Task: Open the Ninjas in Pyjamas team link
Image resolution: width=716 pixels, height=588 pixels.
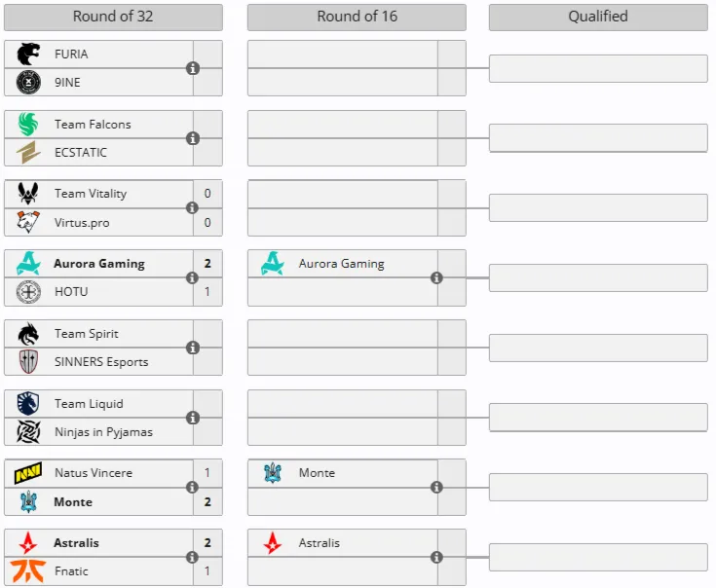Action: pos(103,432)
